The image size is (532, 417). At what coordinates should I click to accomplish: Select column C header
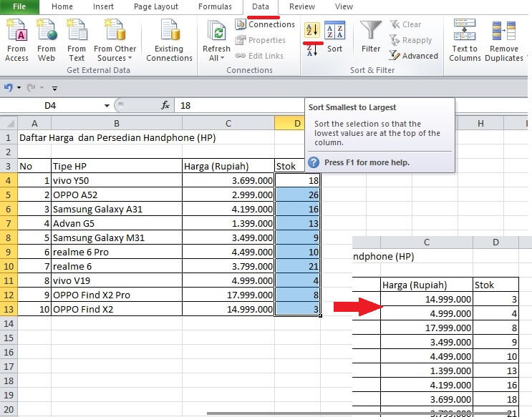click(228, 123)
